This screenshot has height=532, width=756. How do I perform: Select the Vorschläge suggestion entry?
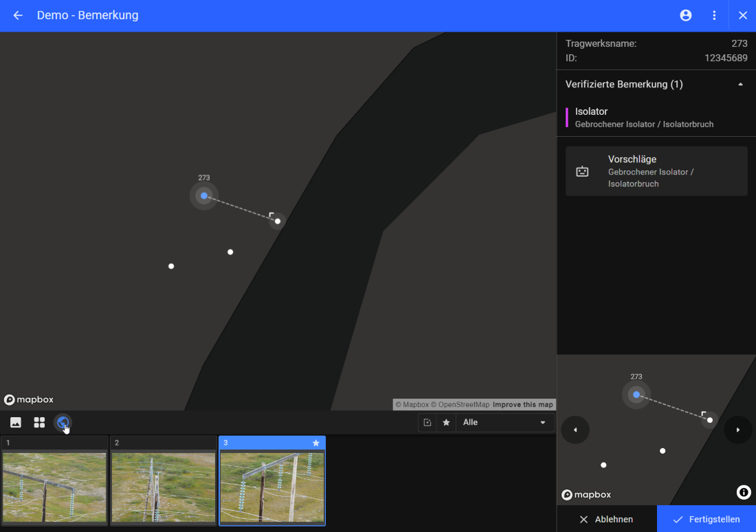coord(656,170)
